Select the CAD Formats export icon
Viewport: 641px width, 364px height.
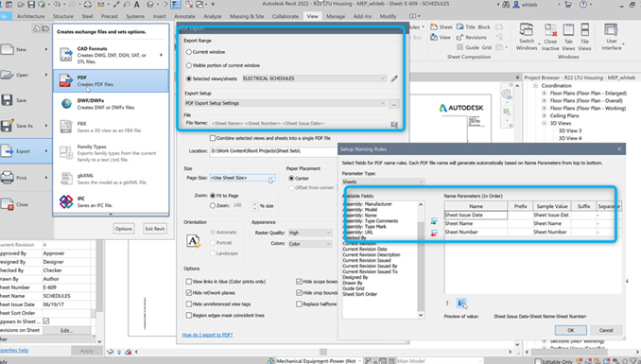click(66, 55)
